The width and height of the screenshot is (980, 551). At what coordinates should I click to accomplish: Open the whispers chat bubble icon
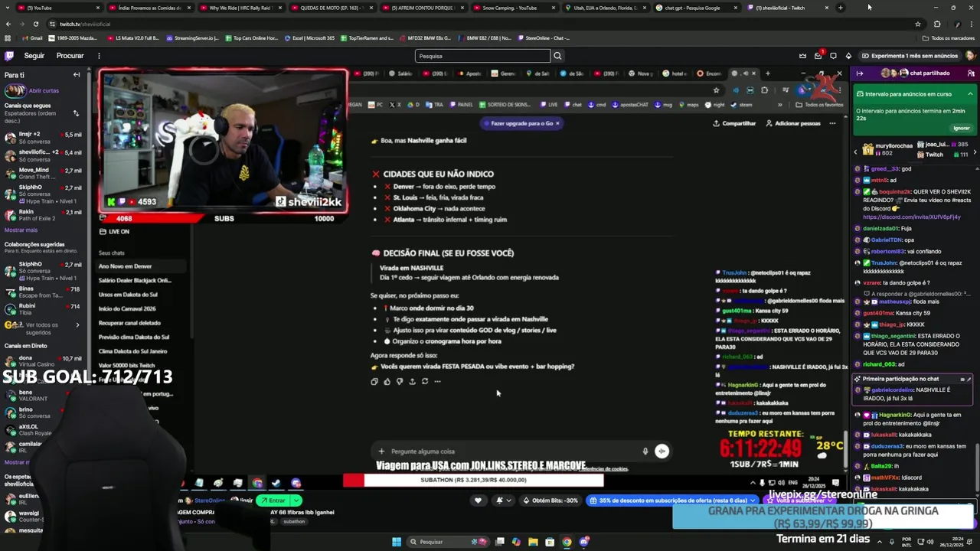pyautogui.click(x=833, y=56)
